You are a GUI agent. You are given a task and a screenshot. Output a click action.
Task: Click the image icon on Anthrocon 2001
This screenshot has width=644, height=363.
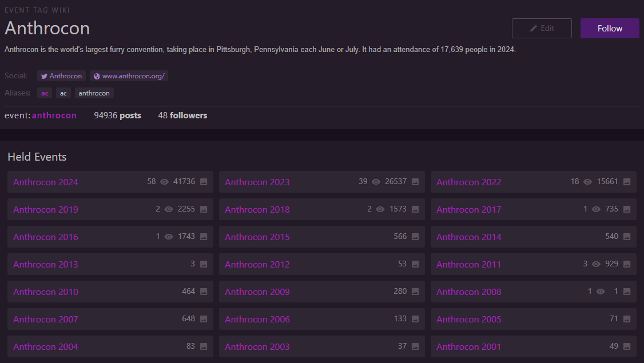coord(627,346)
